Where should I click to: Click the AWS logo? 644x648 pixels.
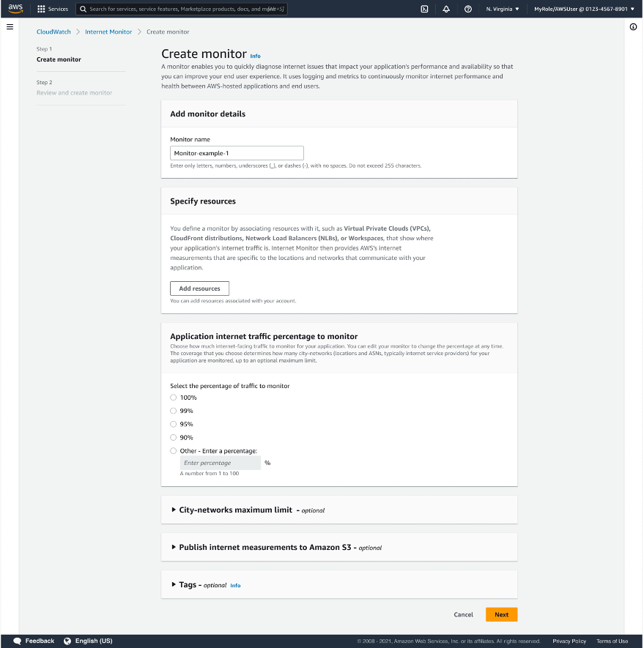15,9
